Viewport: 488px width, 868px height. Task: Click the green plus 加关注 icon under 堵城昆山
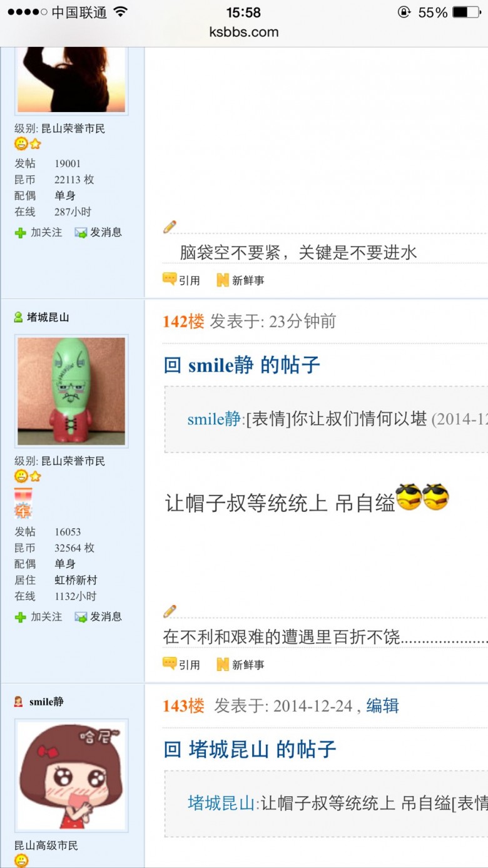(x=21, y=617)
